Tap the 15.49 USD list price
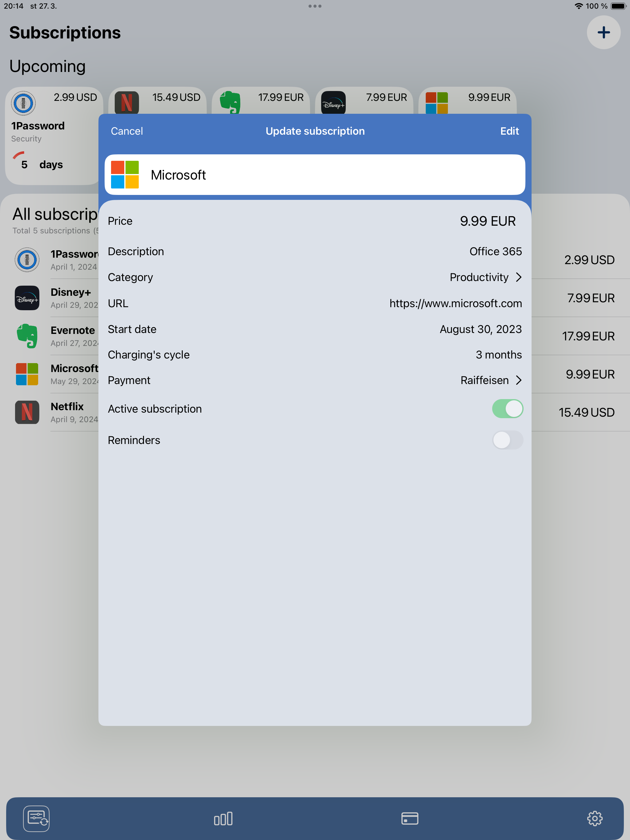The image size is (630, 840). [x=586, y=412]
